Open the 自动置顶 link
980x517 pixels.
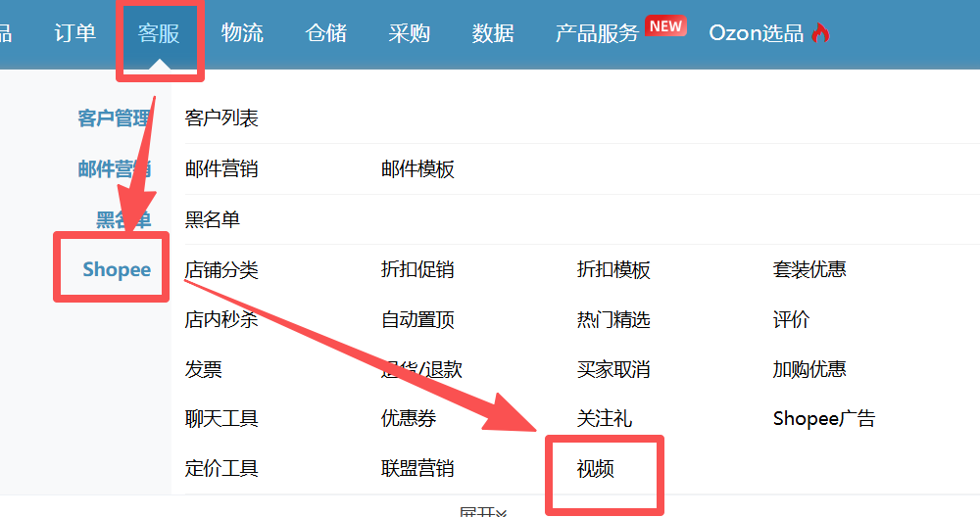coord(417,319)
